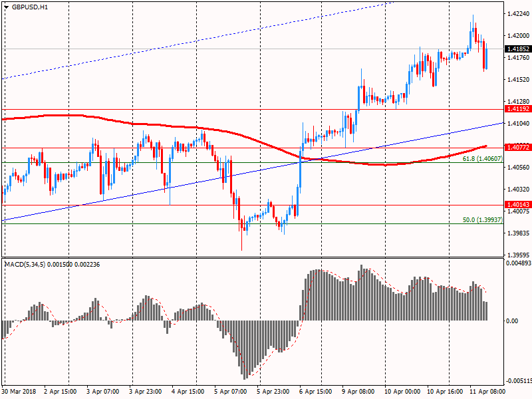Click the 1.42240 price scale value
The width and height of the screenshot is (532, 399).
pyautogui.click(x=518, y=13)
